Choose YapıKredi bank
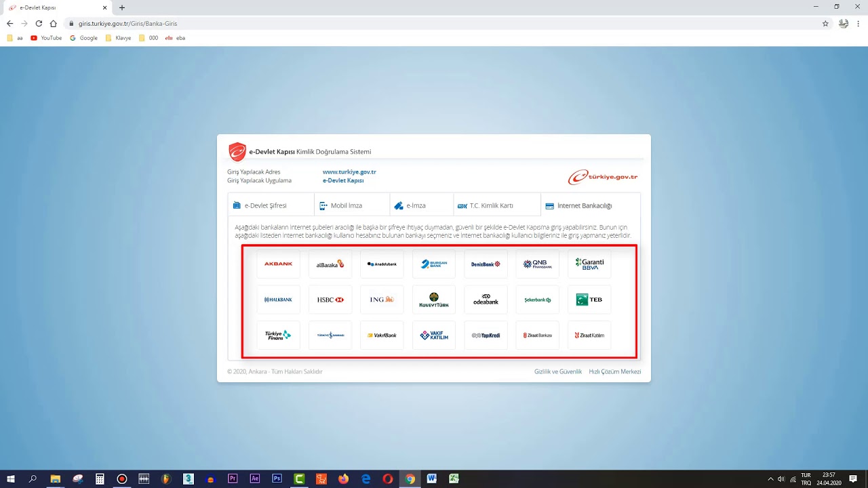The width and height of the screenshot is (868, 488). pos(486,335)
